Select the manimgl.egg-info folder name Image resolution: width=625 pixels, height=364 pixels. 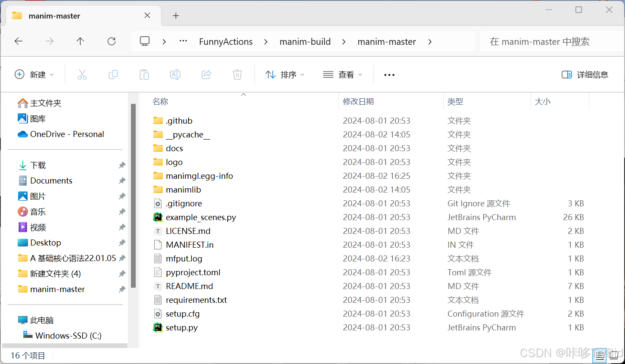tap(199, 176)
